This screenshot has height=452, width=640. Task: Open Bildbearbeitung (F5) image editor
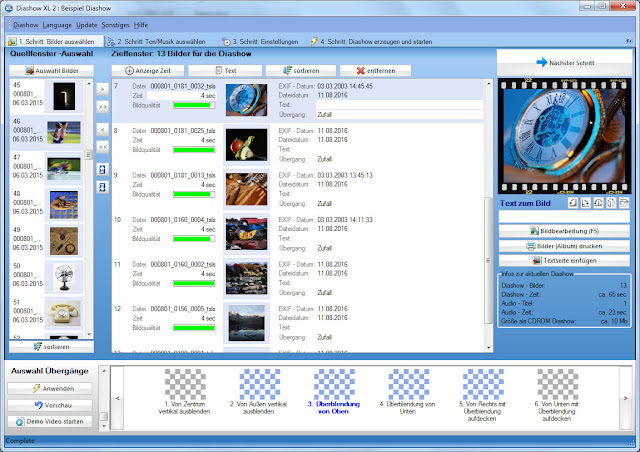[x=564, y=231]
